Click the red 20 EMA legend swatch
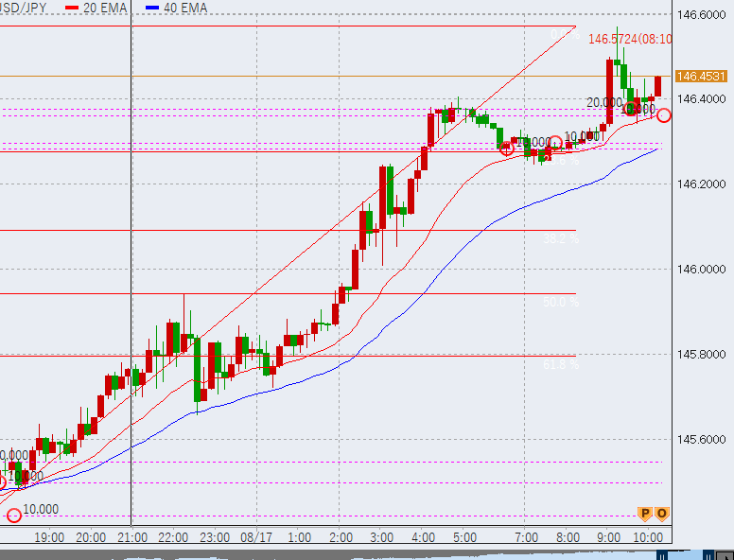Image resolution: width=734 pixels, height=560 pixels. [x=72, y=8]
